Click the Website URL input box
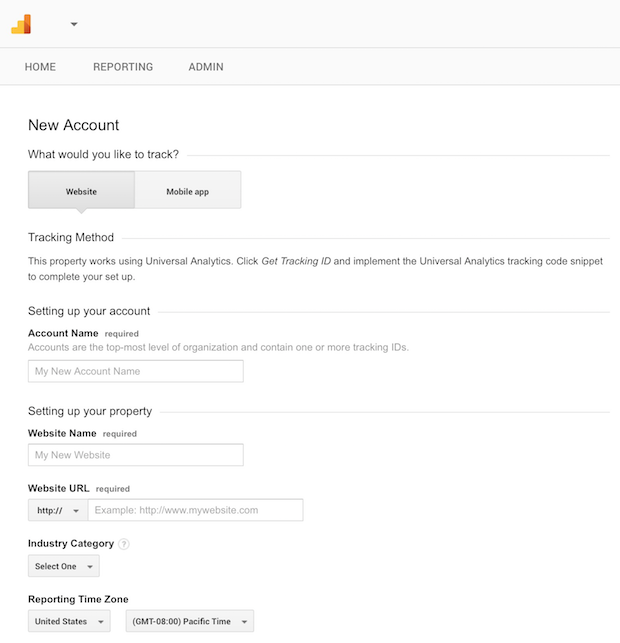Screen dimensions: 620x643 click(196, 510)
